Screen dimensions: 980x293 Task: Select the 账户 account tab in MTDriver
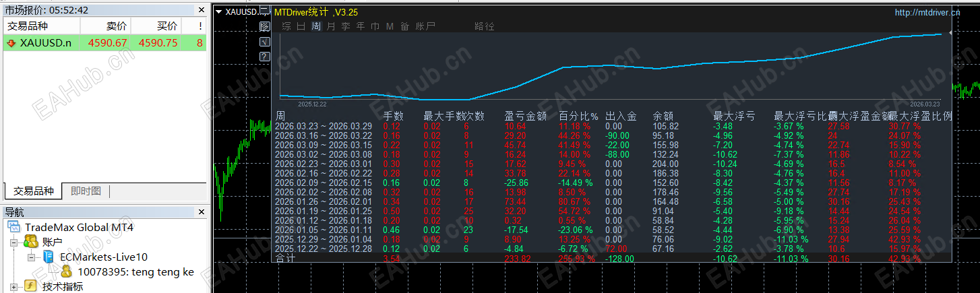click(425, 26)
